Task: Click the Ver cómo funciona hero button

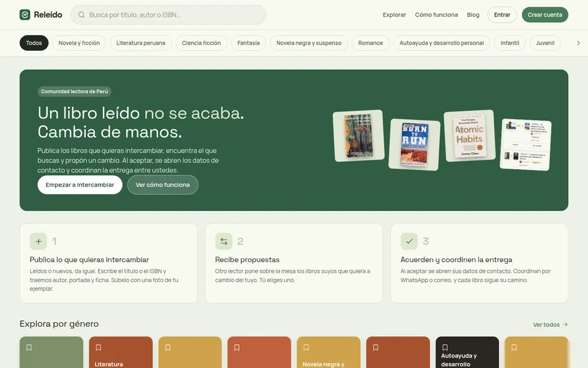Action: coord(163,185)
